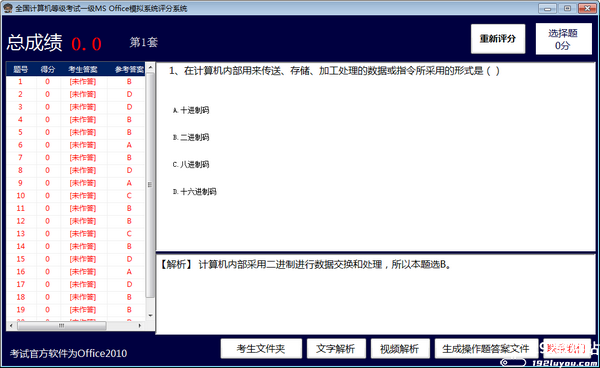The image size is (600, 368).
Task: Click the red 联系我们 button
Action: pyautogui.click(x=566, y=348)
